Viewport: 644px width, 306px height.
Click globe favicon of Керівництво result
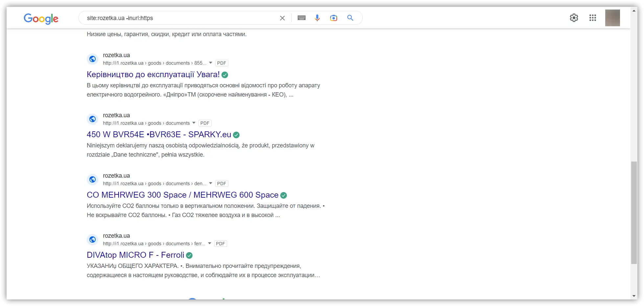pos(93,59)
